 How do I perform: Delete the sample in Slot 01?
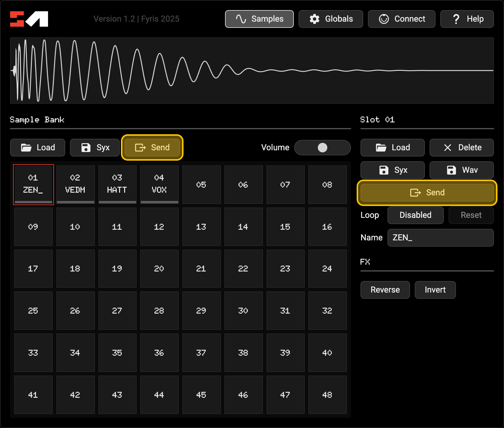tap(462, 148)
